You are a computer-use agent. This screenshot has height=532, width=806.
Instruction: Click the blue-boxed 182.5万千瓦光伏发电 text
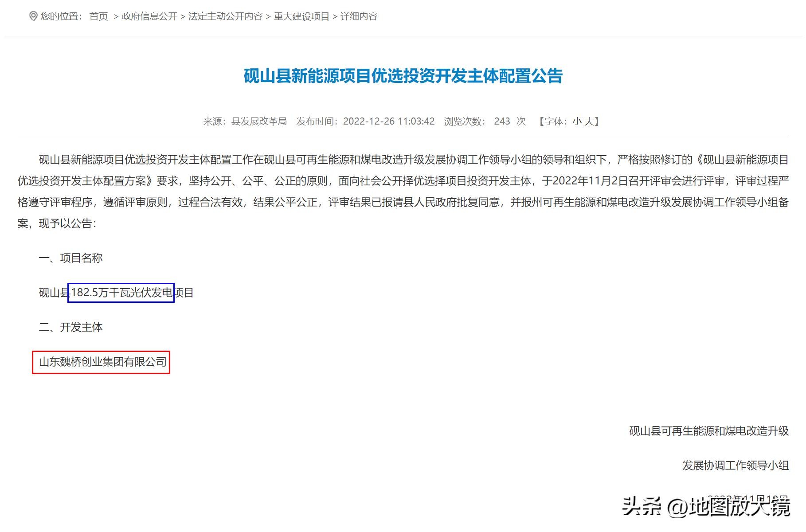coord(121,293)
